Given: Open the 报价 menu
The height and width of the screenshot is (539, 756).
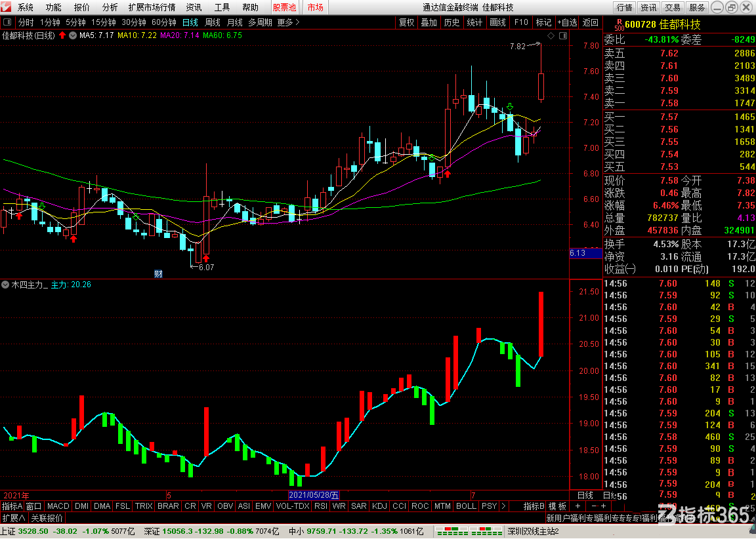Looking at the screenshot, I should point(81,7).
